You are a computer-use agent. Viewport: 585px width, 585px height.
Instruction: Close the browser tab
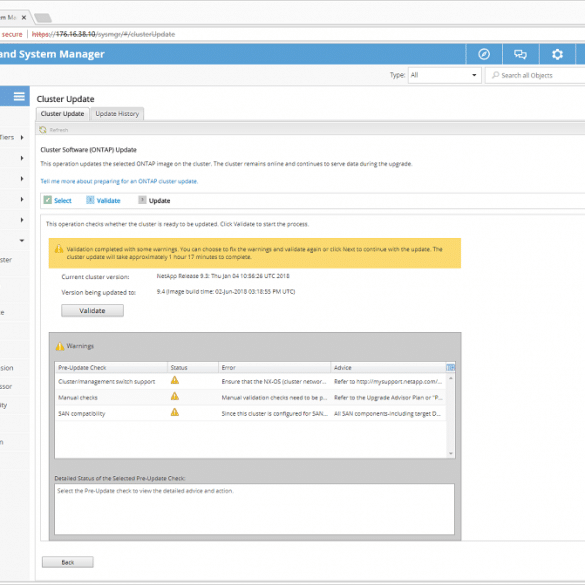point(24,17)
